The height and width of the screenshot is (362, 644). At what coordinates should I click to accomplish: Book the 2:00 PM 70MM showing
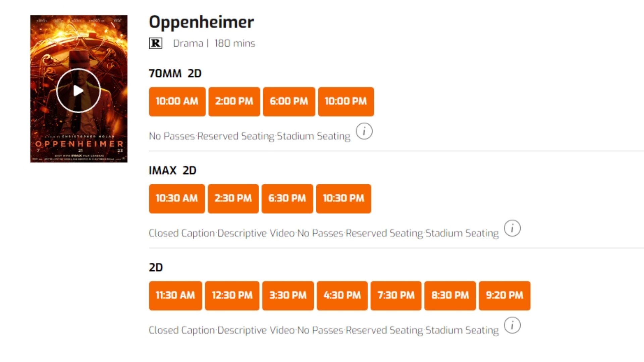pyautogui.click(x=234, y=102)
